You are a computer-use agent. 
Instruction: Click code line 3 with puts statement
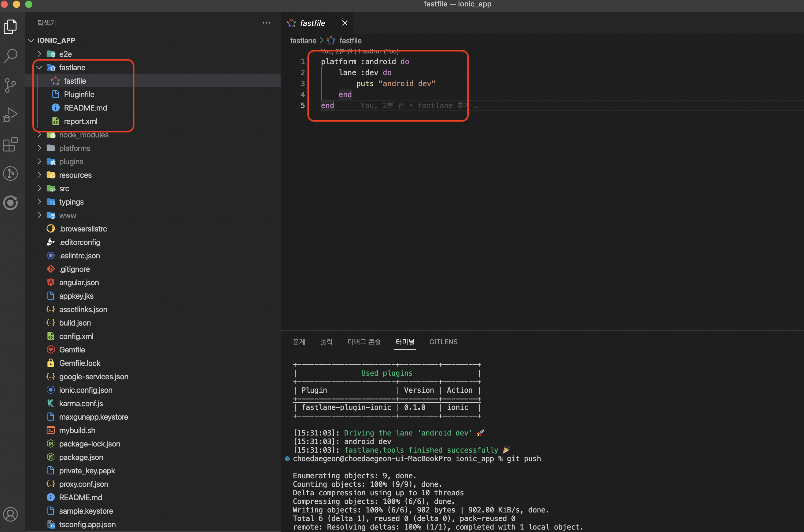396,83
